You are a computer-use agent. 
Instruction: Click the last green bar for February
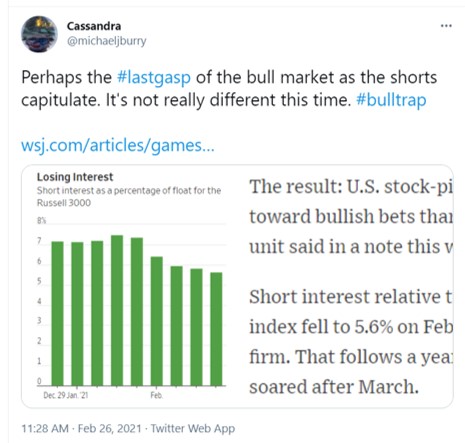[216, 329]
